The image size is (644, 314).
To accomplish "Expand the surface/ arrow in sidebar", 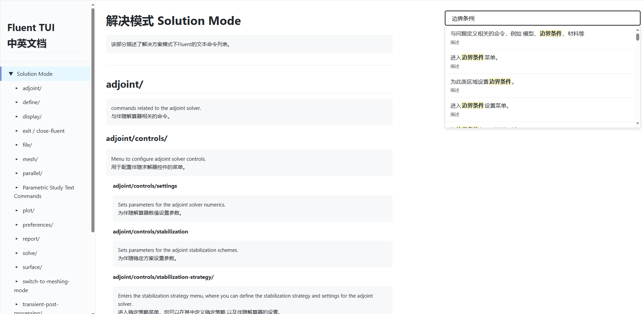I will coord(17,267).
